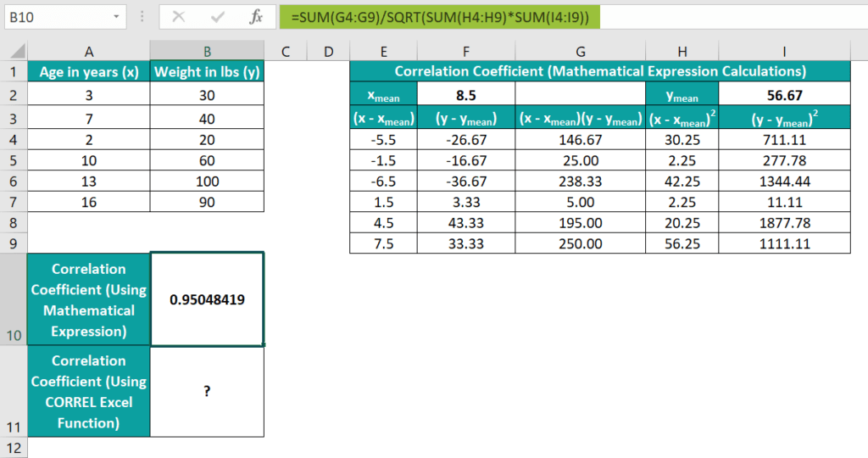Screen dimensions: 868x458
Task: Select cell with value 250.00
Action: point(580,243)
